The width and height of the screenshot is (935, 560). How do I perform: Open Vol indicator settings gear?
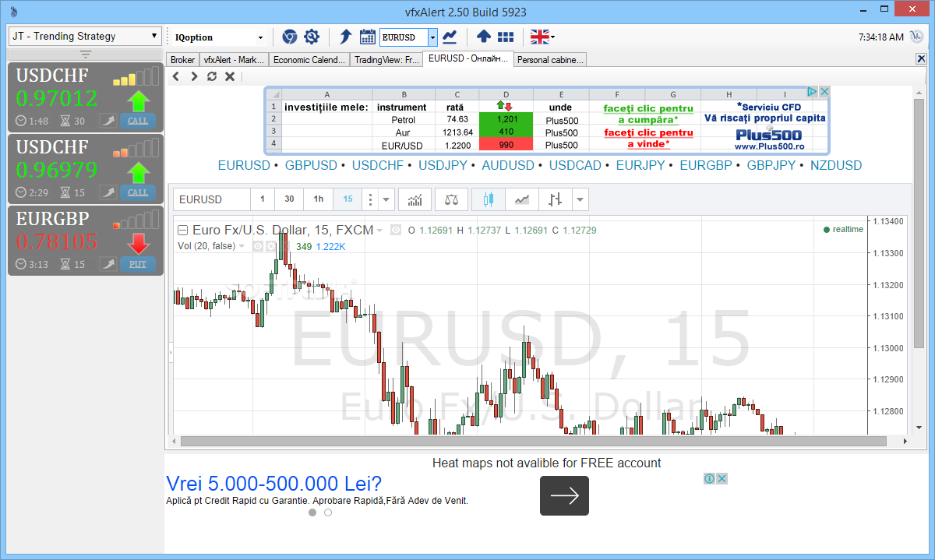pos(271,246)
